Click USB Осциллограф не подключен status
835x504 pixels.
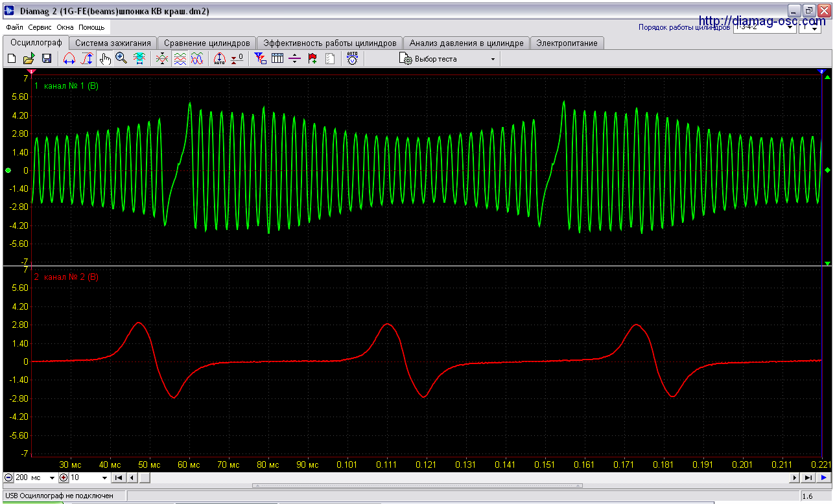click(59, 496)
